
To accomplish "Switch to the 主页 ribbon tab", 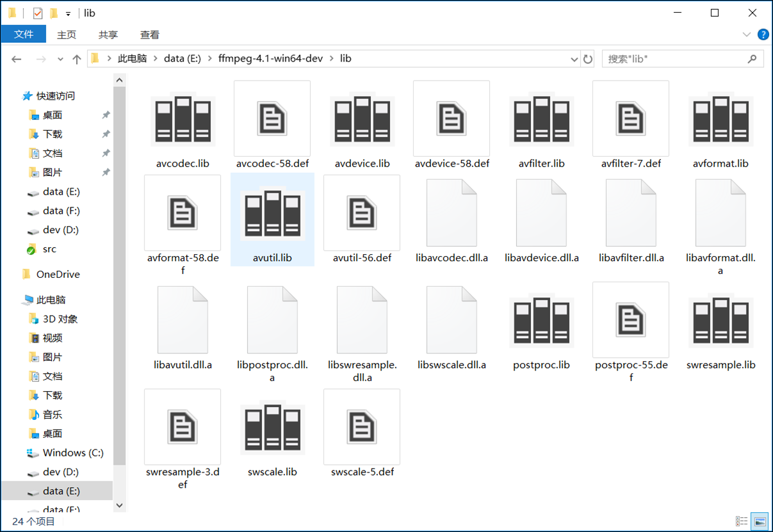I will 67,35.
